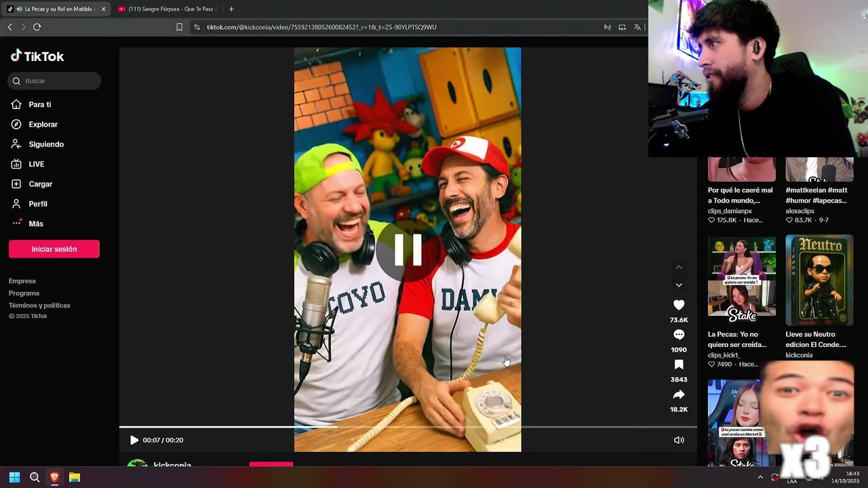Screen dimensions: 868x488
Task: Open the Por qué le caeré mal video
Action: [x=741, y=195]
